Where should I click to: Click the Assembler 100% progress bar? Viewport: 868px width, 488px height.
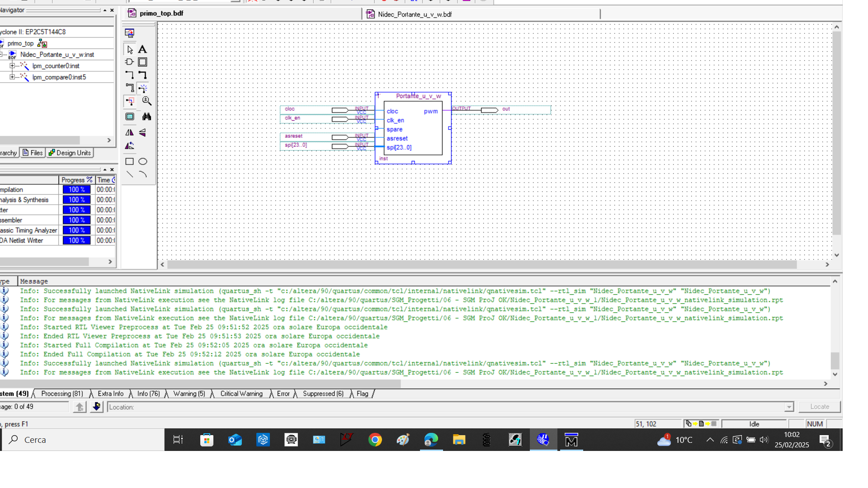point(76,220)
